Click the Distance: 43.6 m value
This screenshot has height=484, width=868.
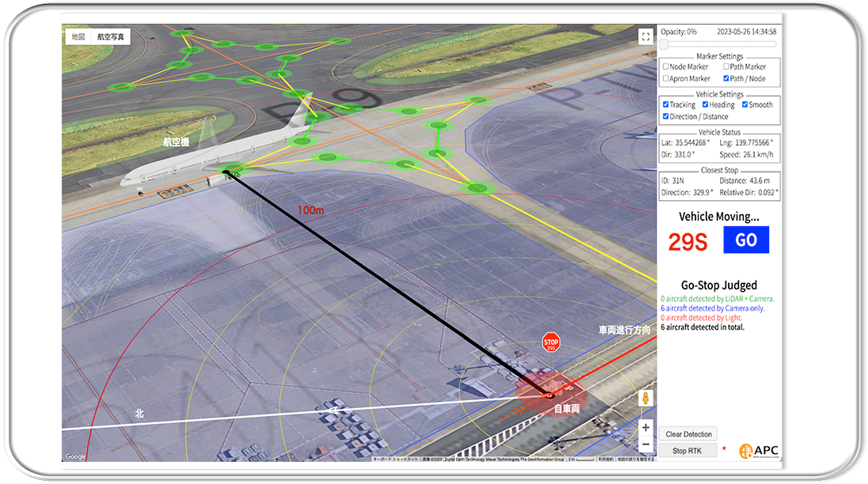click(745, 181)
